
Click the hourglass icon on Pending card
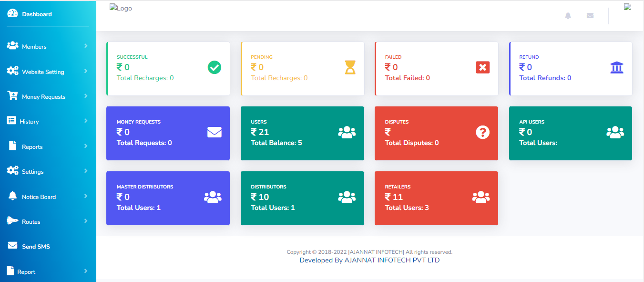pyautogui.click(x=350, y=68)
